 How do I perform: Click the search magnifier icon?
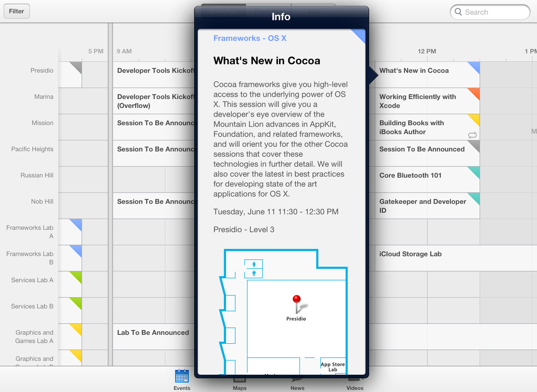coord(458,12)
